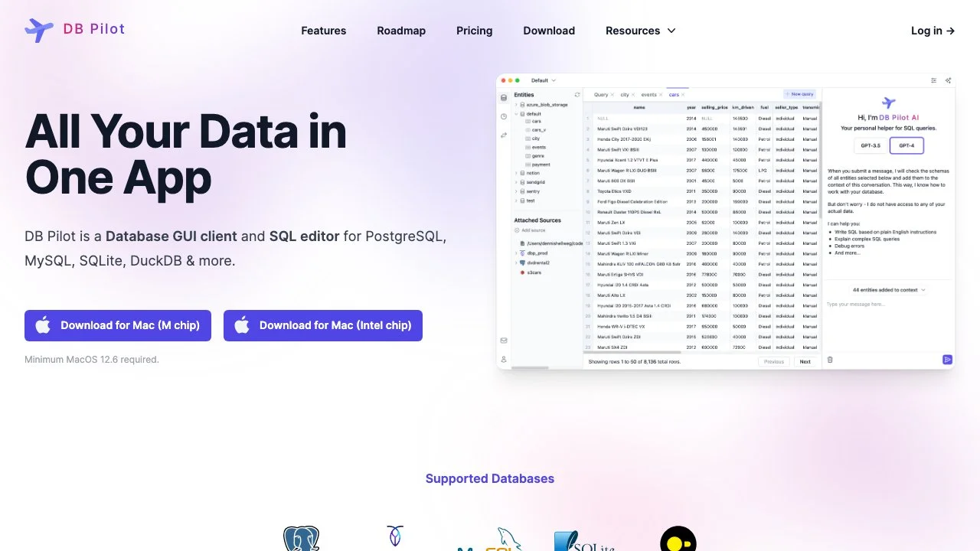Open the Pricing nav link
Viewport: 980px width, 551px height.
[475, 31]
